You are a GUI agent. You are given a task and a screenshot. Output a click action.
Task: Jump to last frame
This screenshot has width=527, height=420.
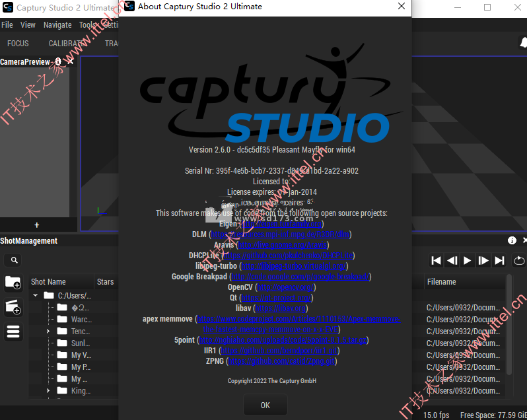point(499,260)
